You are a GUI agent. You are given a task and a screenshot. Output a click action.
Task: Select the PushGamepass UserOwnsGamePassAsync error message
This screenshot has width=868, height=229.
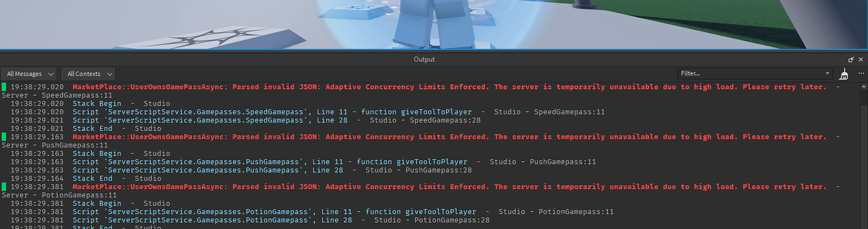[450, 137]
